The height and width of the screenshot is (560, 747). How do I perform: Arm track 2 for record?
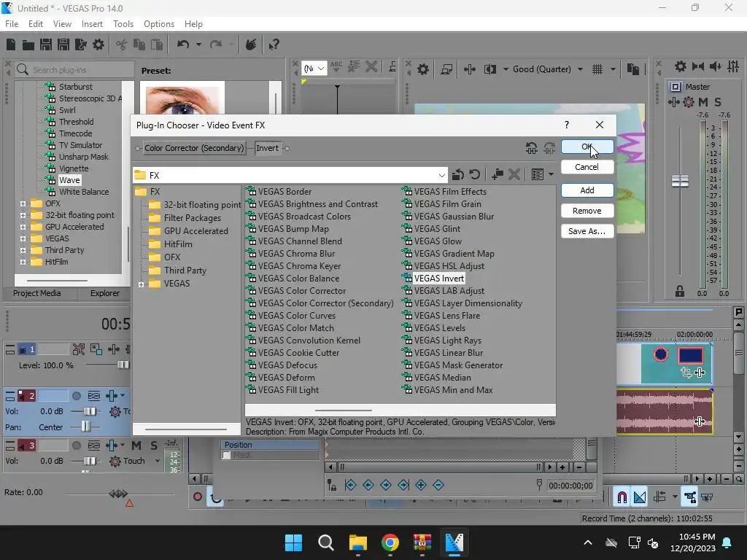click(x=76, y=396)
